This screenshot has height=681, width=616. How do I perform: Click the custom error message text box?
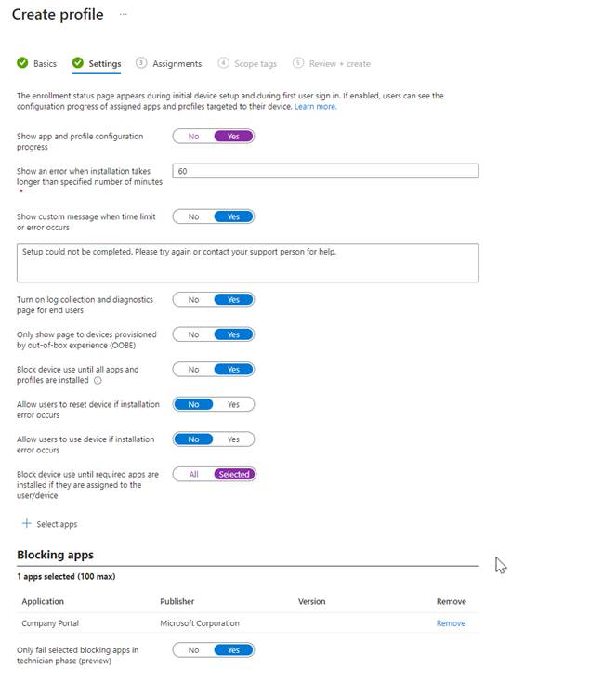(x=247, y=263)
